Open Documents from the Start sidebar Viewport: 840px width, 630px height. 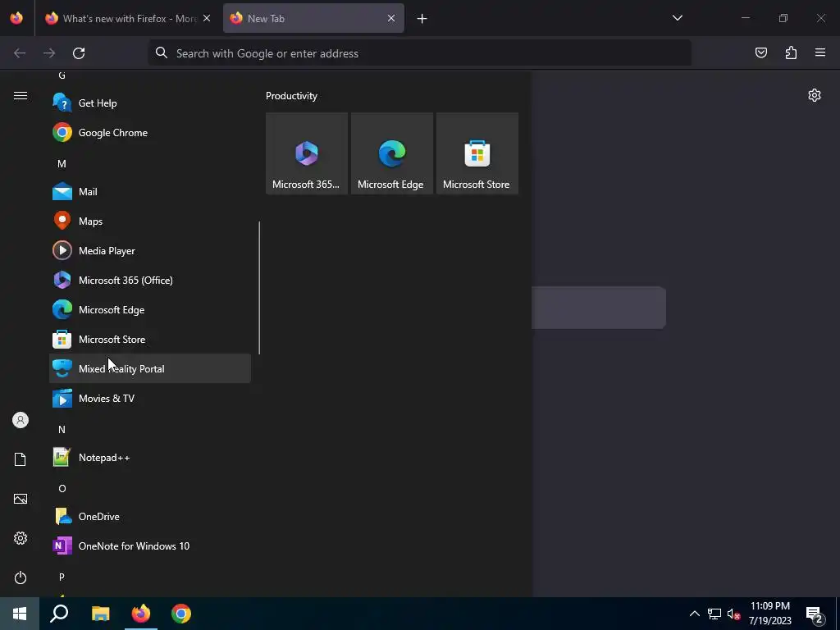21,459
